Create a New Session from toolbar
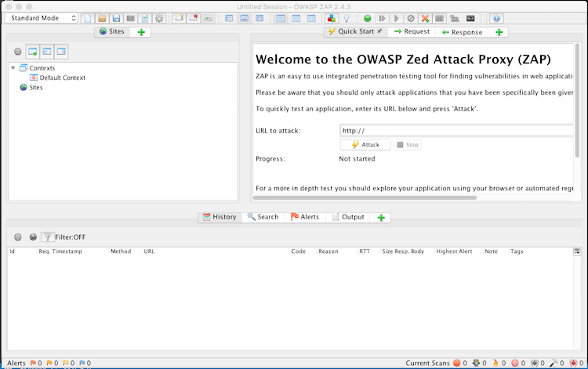The height and width of the screenshot is (369, 588). (88, 18)
